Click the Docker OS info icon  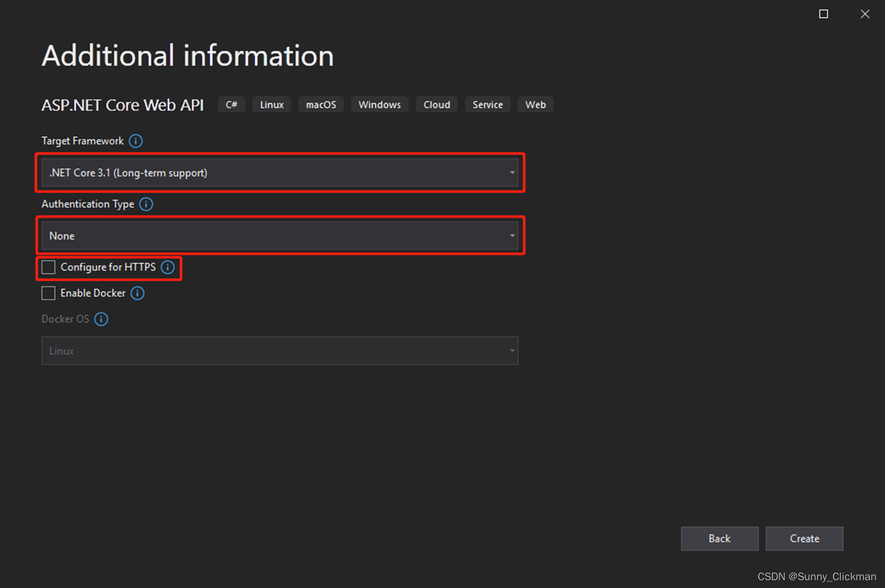101,319
